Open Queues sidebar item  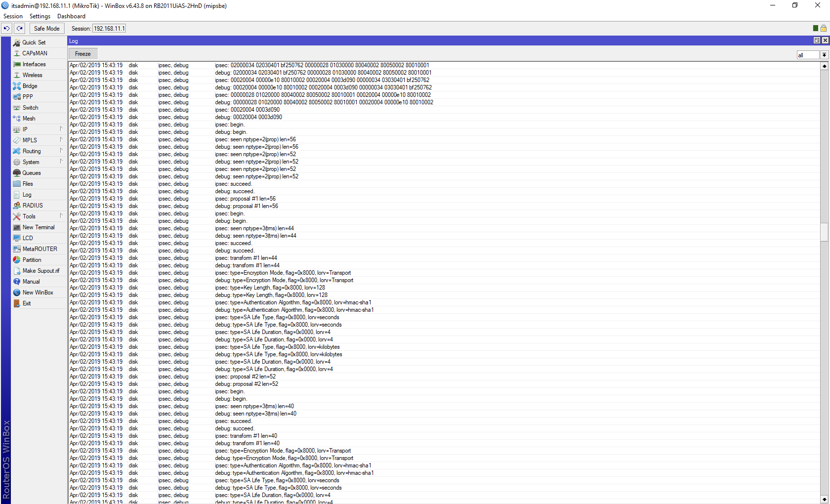(x=32, y=173)
